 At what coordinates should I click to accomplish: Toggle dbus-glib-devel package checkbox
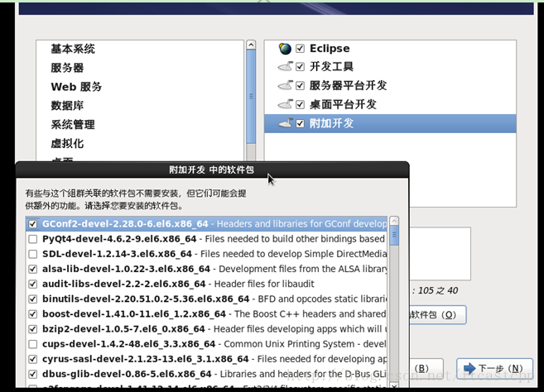click(x=33, y=375)
